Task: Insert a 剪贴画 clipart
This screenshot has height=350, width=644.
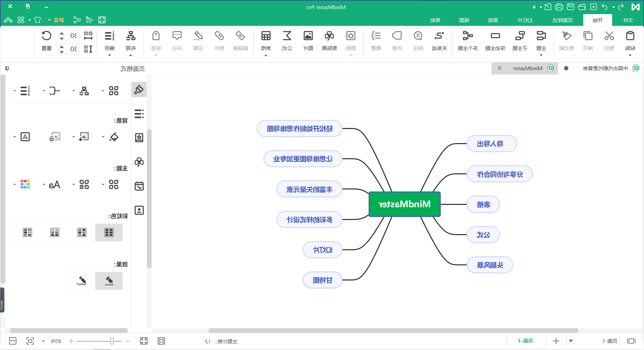Action: tap(329, 41)
